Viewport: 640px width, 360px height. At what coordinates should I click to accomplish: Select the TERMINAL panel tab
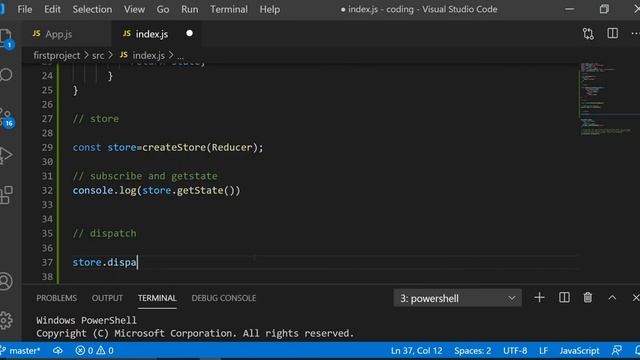157,298
